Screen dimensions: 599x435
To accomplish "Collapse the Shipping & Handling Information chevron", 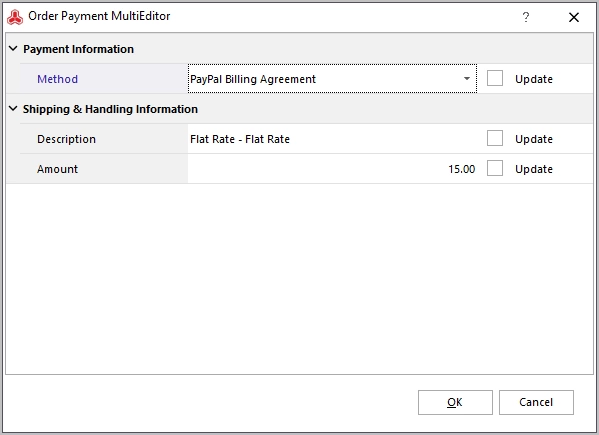I will click(x=13, y=108).
